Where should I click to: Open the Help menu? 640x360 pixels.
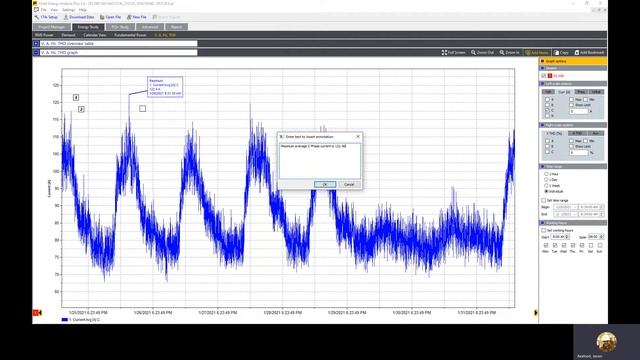(x=83, y=10)
